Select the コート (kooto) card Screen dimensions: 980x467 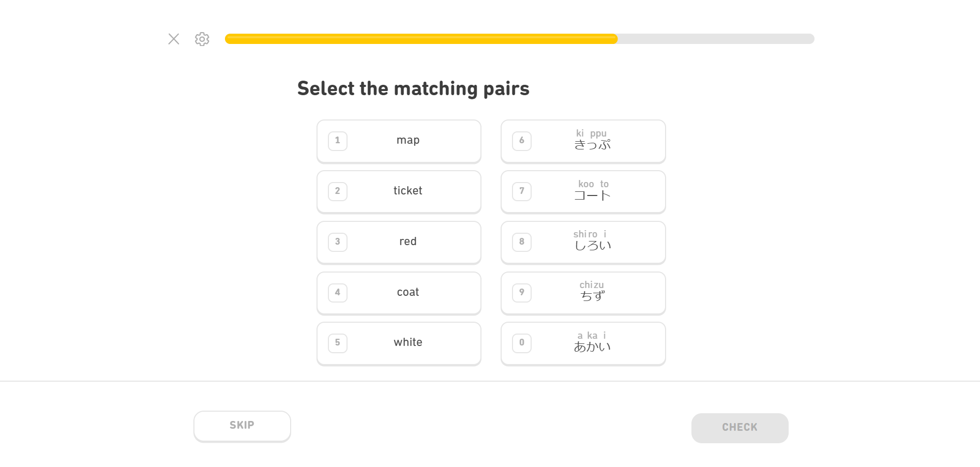[593, 192]
